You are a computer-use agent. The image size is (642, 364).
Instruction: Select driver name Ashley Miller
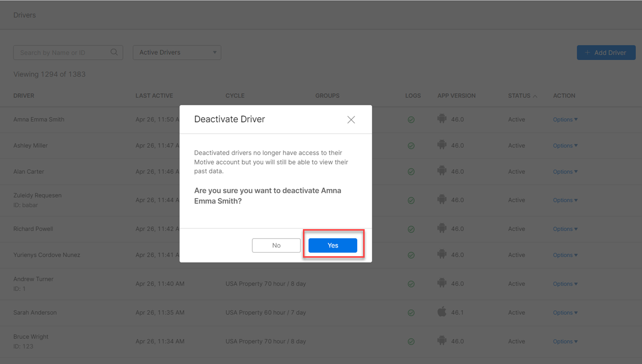tap(30, 145)
